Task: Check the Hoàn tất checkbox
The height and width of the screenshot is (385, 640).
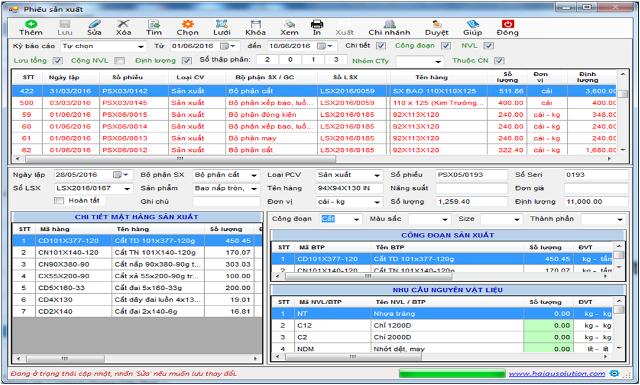Action: tap(59, 201)
